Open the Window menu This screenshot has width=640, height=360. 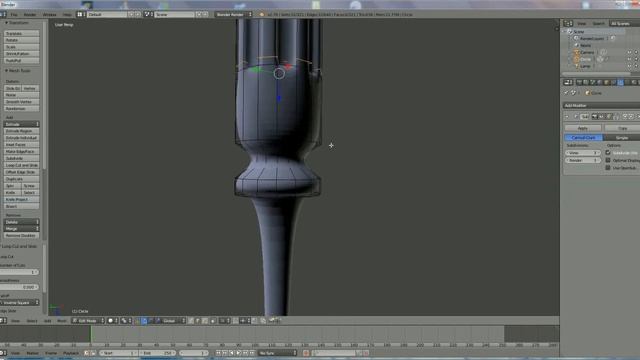point(50,14)
